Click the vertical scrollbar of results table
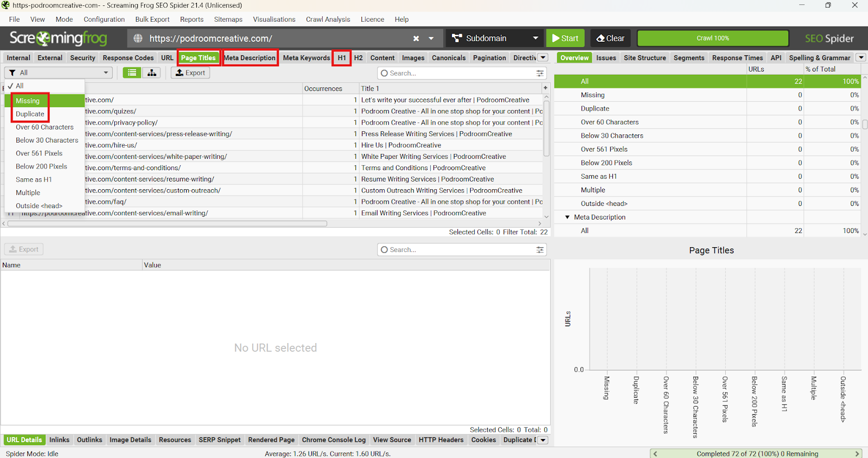Screen dimensions: 868x458 pos(546,127)
